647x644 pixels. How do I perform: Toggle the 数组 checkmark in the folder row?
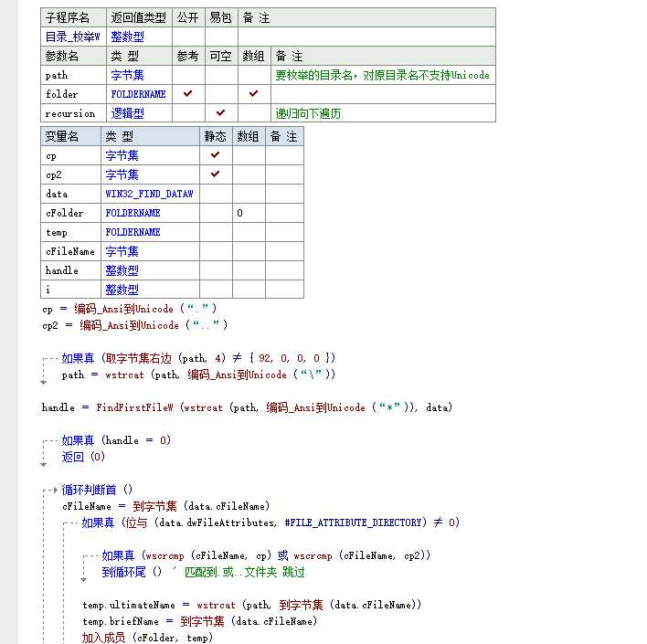click(253, 94)
